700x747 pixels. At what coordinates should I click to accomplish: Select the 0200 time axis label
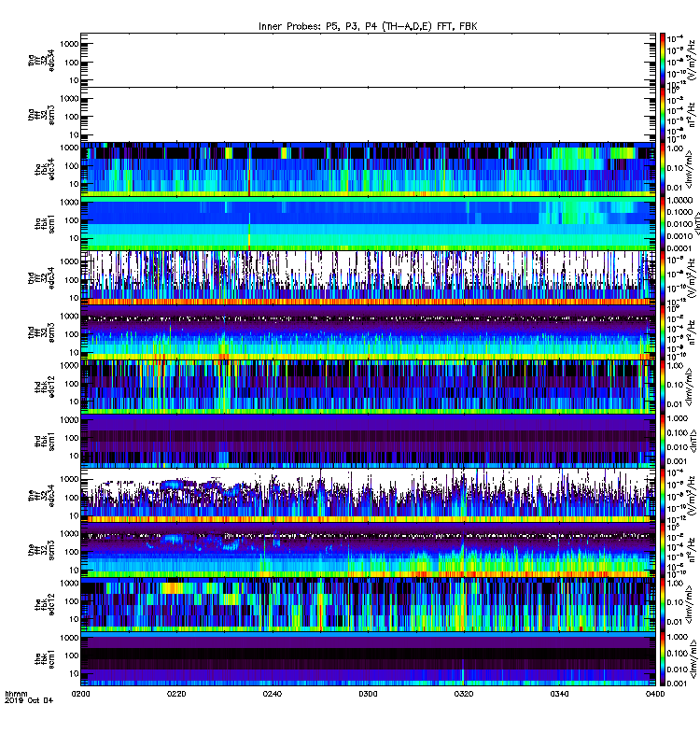(x=80, y=694)
